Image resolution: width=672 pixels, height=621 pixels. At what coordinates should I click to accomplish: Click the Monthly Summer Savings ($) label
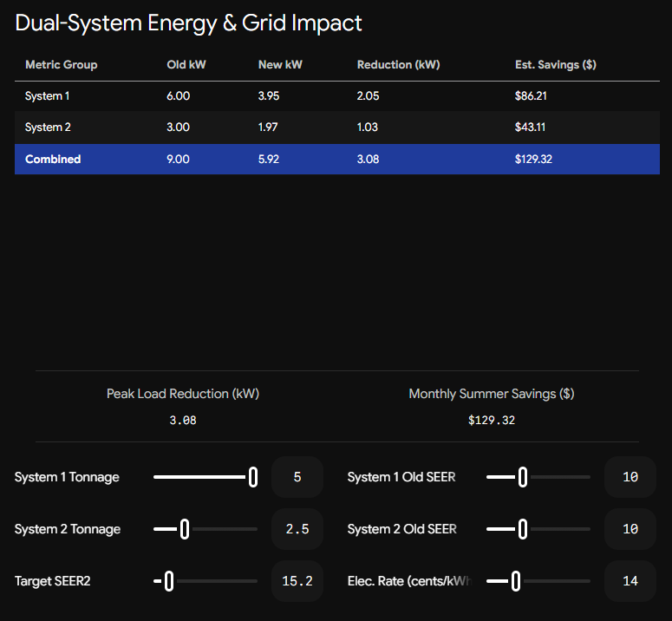pyautogui.click(x=492, y=394)
